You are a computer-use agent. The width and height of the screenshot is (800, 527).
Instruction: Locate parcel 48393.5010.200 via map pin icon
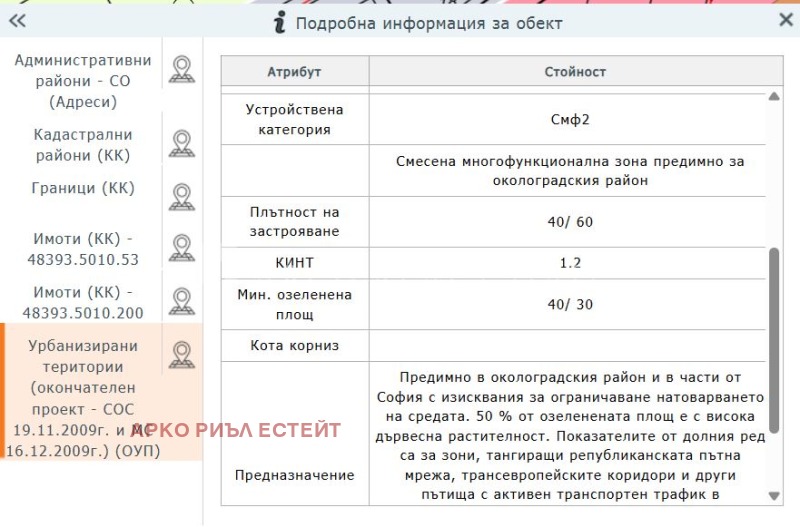[x=181, y=301]
